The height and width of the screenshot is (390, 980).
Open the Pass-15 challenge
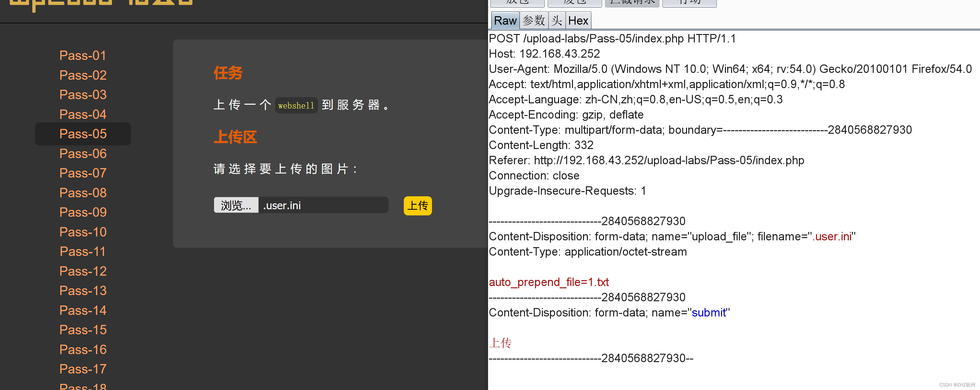click(x=83, y=329)
